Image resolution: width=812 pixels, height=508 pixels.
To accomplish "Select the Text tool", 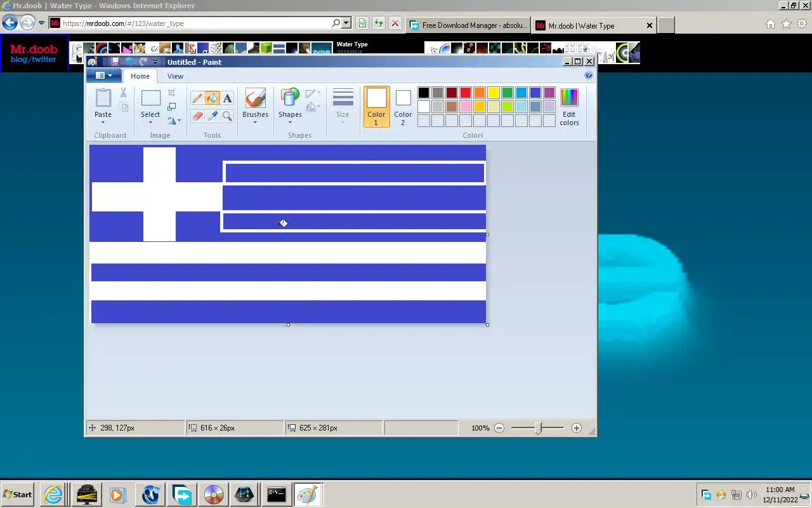I will 227,98.
